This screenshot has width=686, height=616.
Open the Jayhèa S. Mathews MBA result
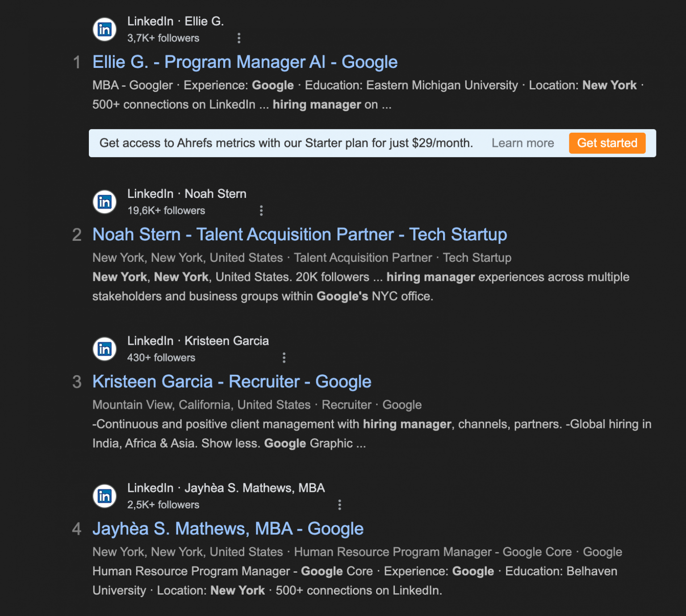click(x=228, y=528)
